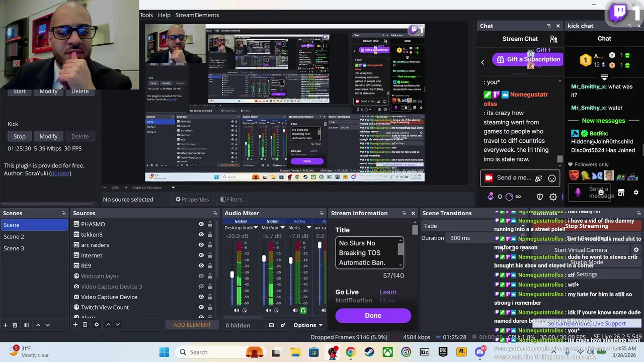Add a new scene with the plus icon
644x362 pixels.
pyautogui.click(x=5, y=325)
